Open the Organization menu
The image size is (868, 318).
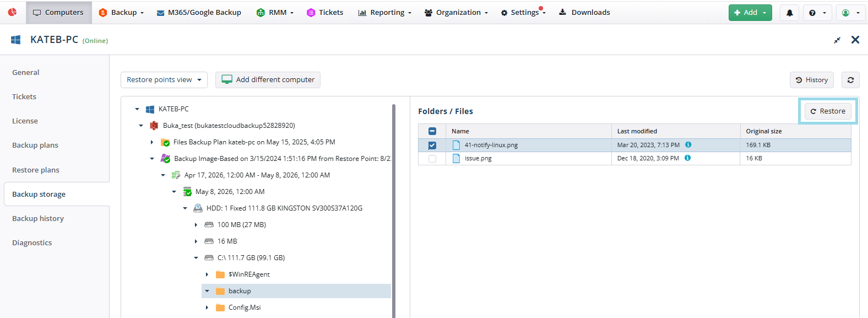pyautogui.click(x=457, y=13)
